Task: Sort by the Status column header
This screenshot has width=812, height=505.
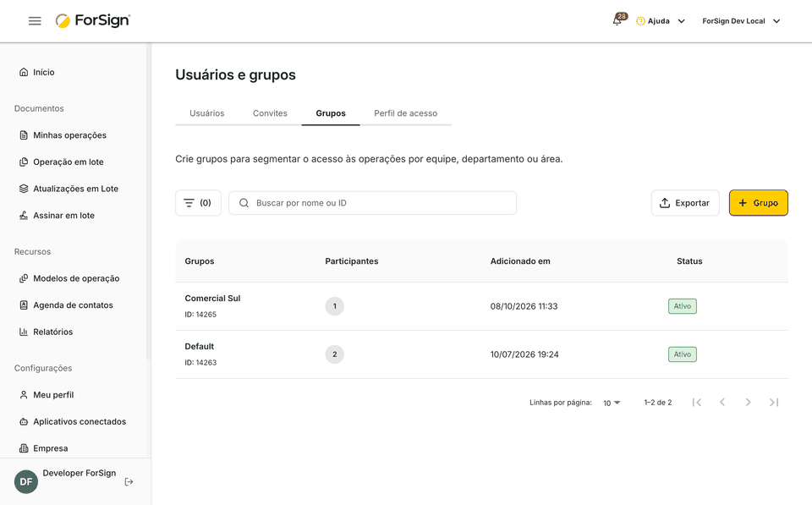Action: pos(689,261)
